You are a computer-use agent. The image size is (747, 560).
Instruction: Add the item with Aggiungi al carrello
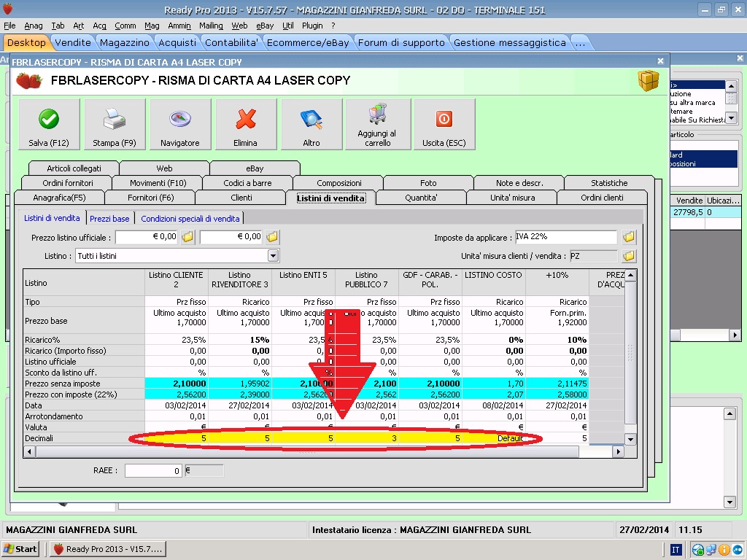click(378, 124)
